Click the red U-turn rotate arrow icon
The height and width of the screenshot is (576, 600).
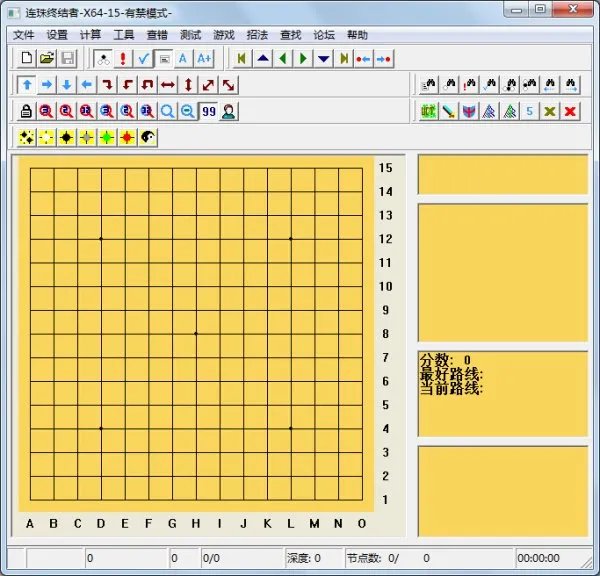pos(147,85)
